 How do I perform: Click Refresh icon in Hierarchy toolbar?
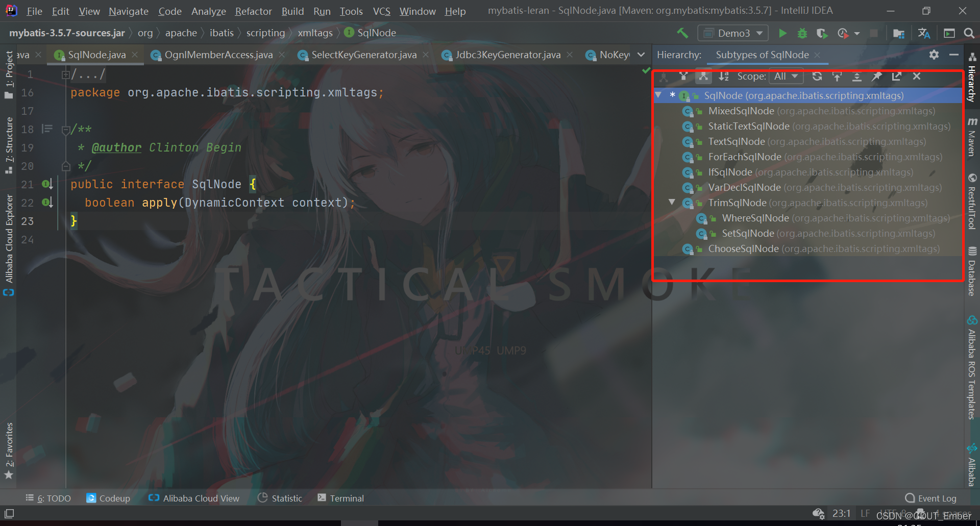click(817, 77)
